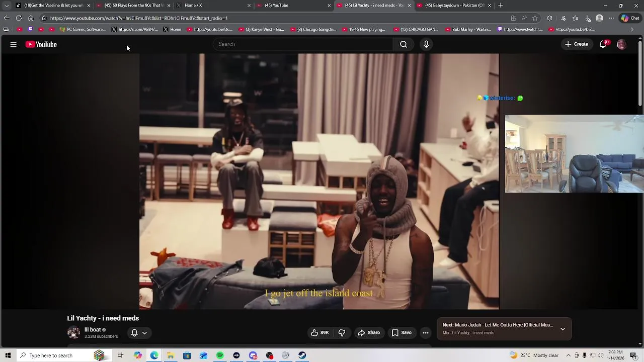Switch to the (45) YouTube tab
The image size is (644, 362).
293,6
